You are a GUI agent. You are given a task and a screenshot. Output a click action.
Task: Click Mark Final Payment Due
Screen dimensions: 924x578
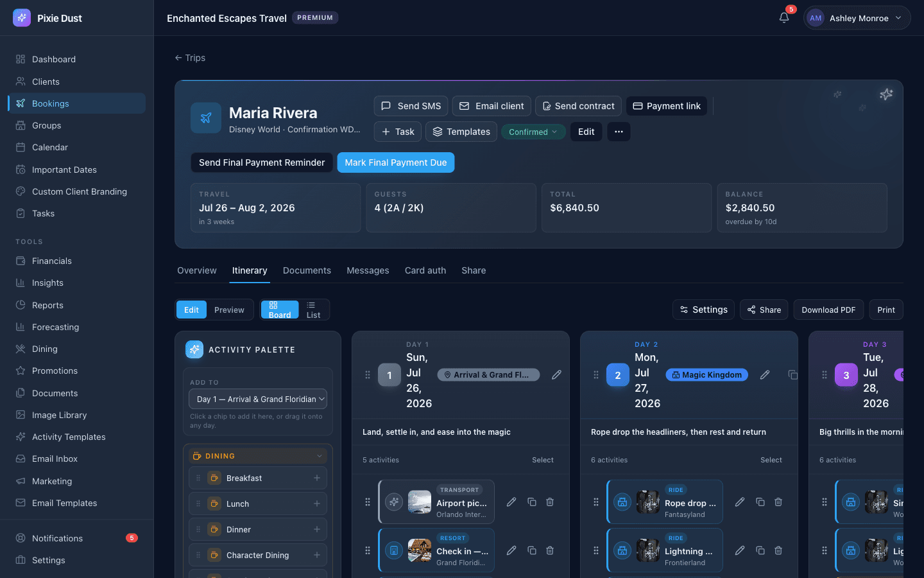pos(396,162)
